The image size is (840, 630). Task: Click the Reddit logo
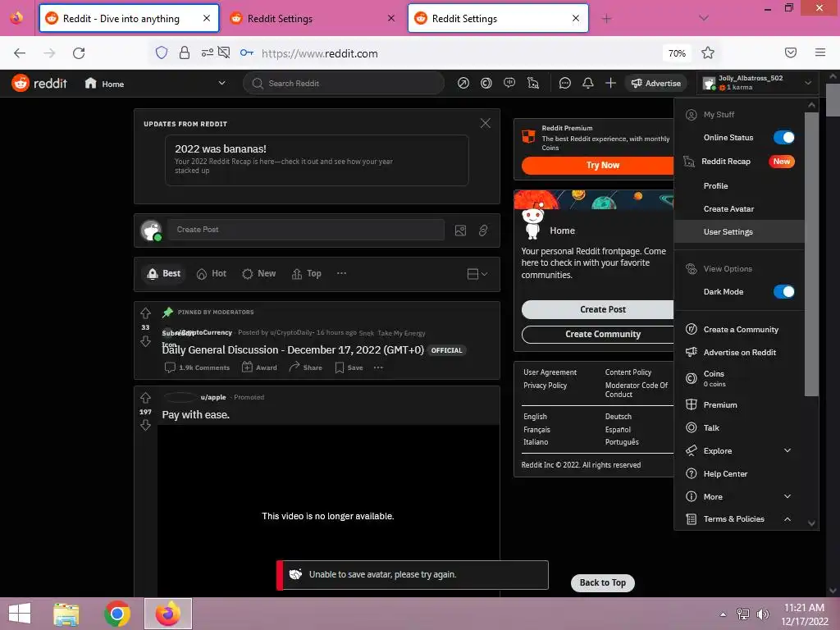39,83
